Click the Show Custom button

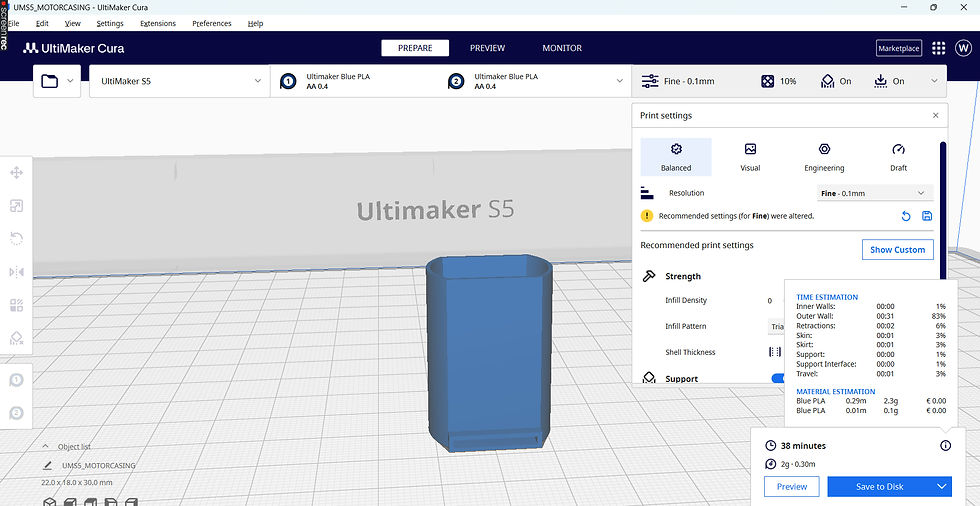(x=898, y=249)
